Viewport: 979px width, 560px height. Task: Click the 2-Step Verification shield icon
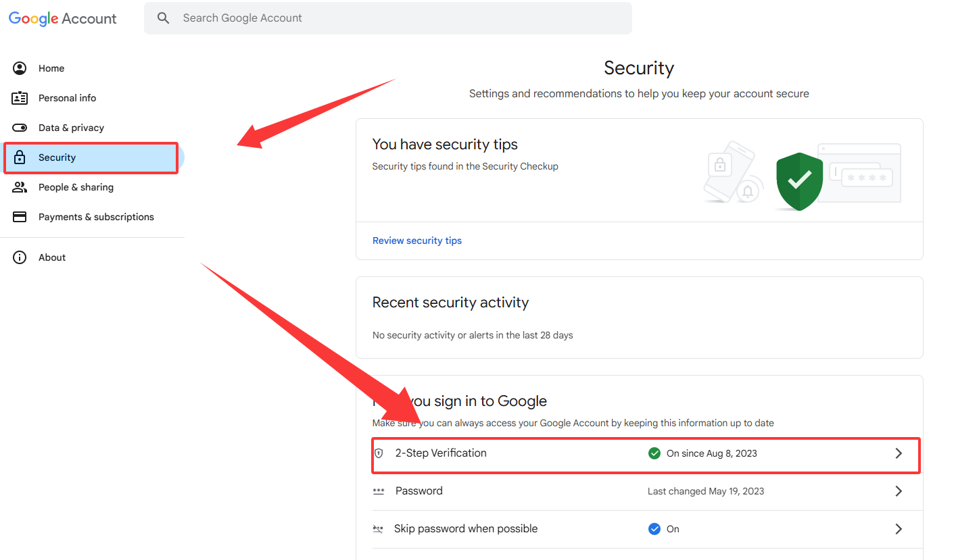[x=379, y=453]
